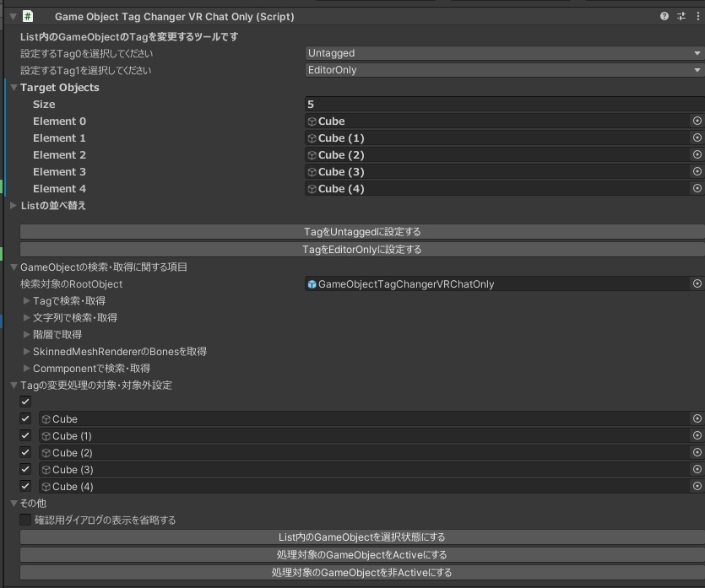The image size is (705, 588).
Task: Click cube icon in Element 0 field
Action: [312, 121]
